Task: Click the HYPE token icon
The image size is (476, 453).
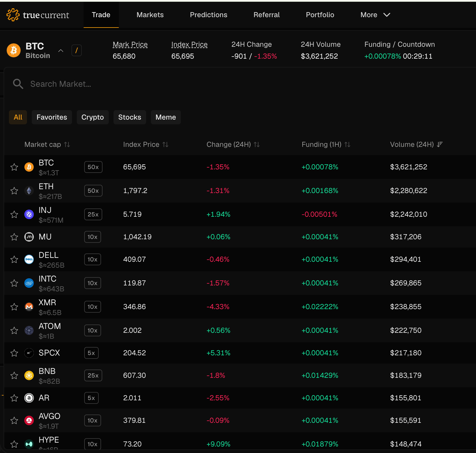Action: point(29,444)
